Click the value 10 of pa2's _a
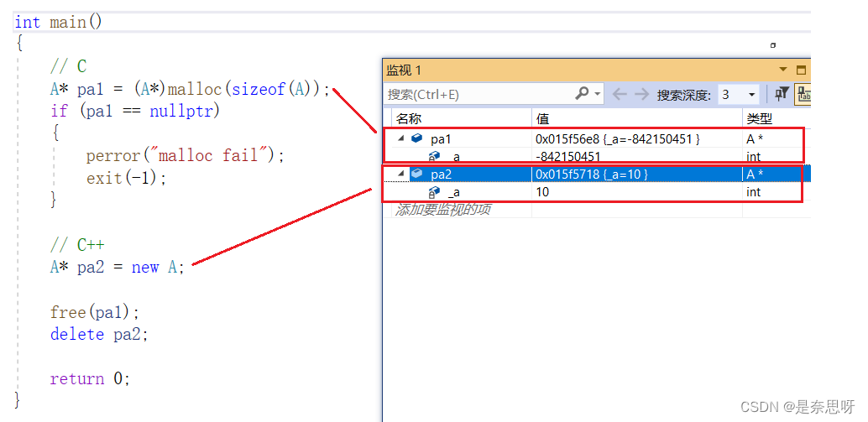Screen dimensions: 868x422 pos(542,192)
